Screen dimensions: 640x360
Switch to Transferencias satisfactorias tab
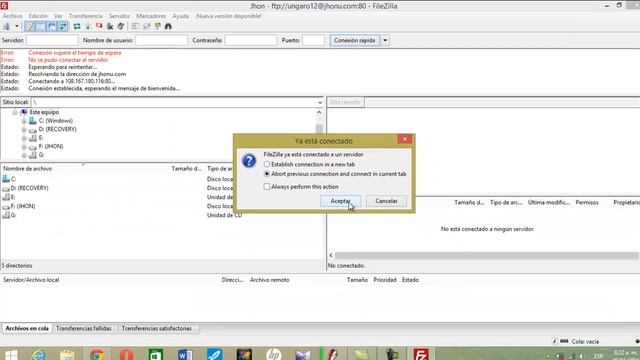pyautogui.click(x=157, y=329)
